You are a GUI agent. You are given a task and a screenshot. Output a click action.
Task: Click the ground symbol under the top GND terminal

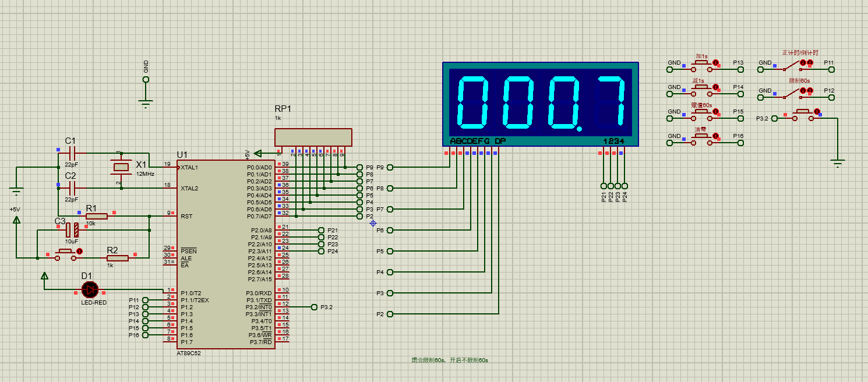point(146,105)
